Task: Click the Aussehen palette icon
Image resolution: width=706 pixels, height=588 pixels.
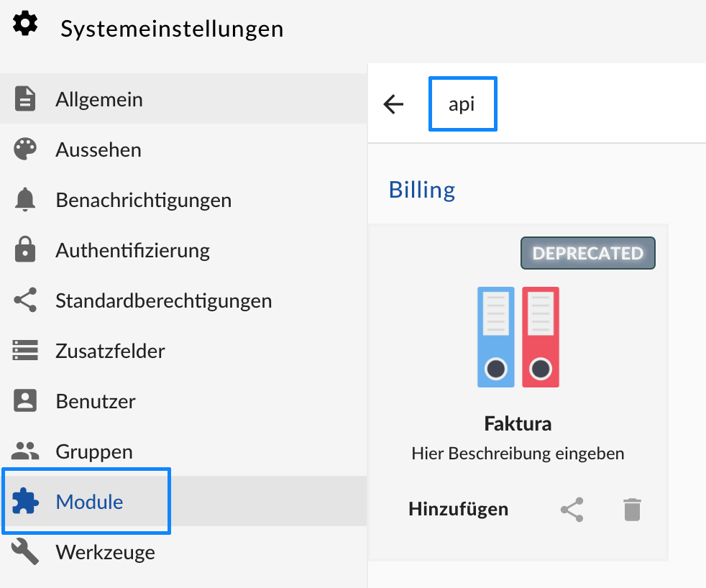Action: pos(25,150)
